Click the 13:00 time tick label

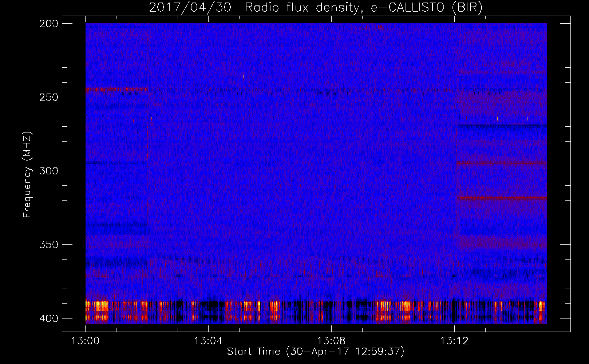pos(85,341)
